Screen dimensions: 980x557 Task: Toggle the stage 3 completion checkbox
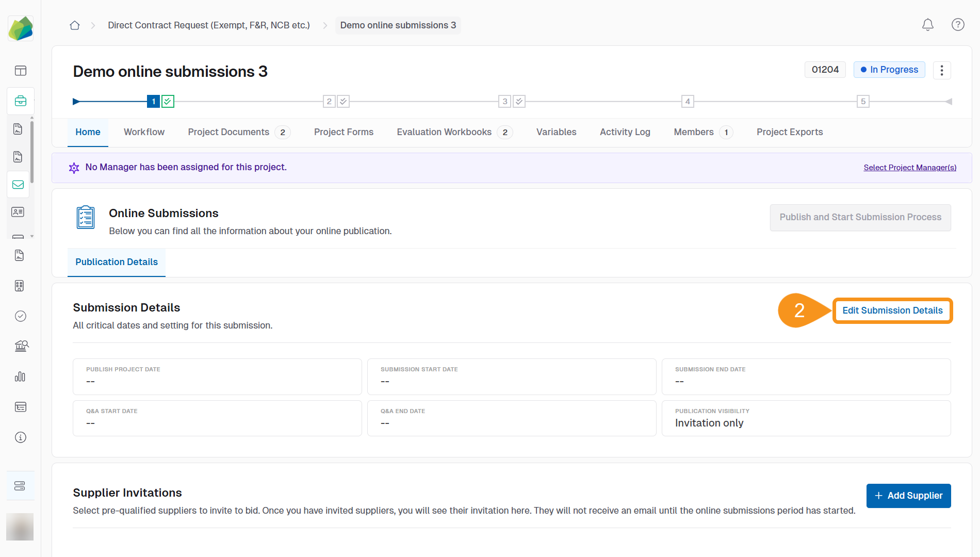click(519, 102)
